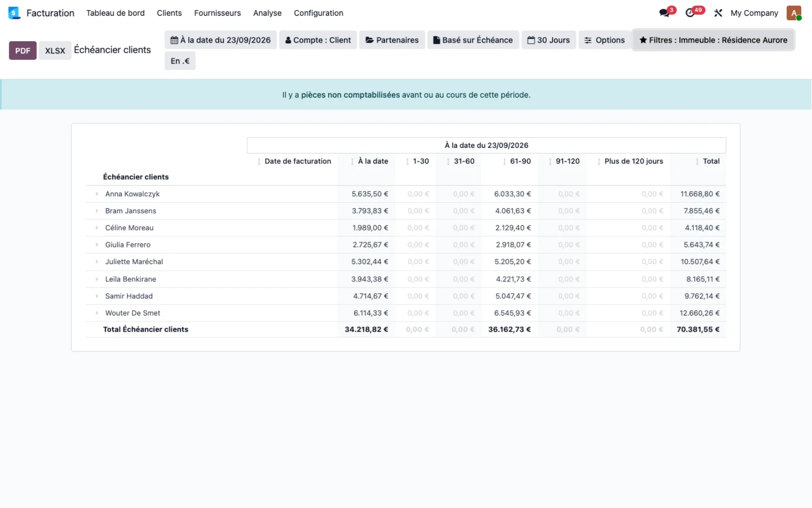
Task: Click Wouter De Smet's 6.545,93 € amount
Action: [x=513, y=313]
